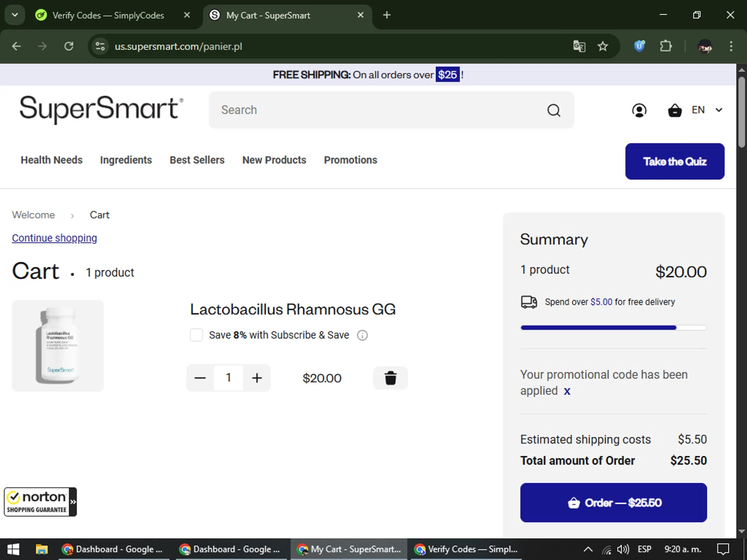
Task: Close the My Cart SuperSmart tab
Action: [x=361, y=15]
